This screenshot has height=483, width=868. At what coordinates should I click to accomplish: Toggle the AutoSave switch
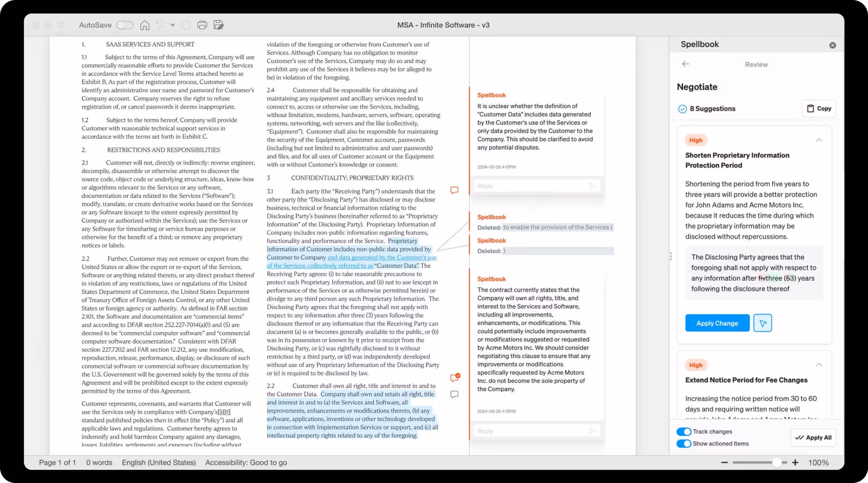click(x=125, y=25)
